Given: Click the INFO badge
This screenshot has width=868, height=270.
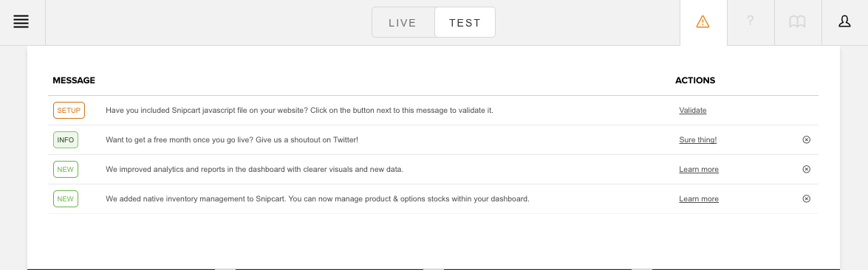Looking at the screenshot, I should (65, 139).
